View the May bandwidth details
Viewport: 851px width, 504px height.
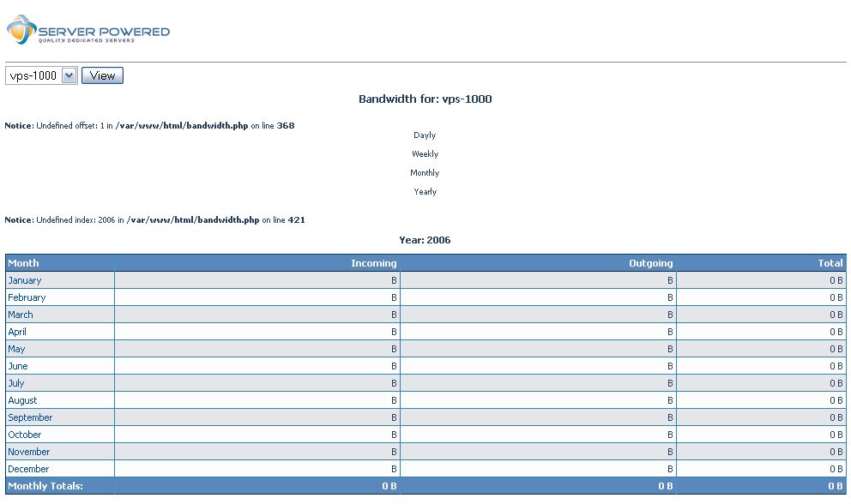click(x=16, y=349)
